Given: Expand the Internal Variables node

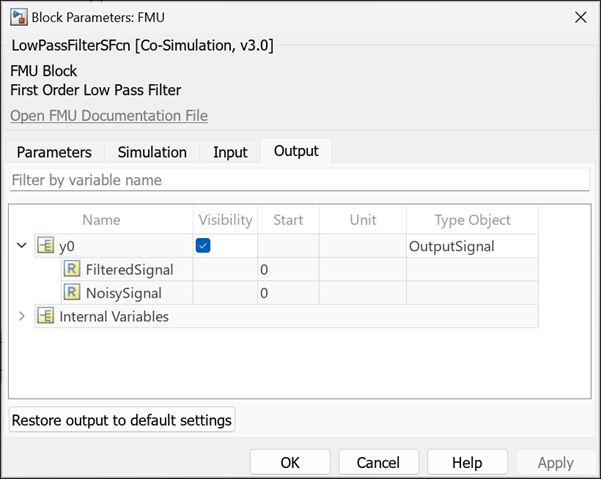Looking at the screenshot, I should pyautogui.click(x=22, y=316).
